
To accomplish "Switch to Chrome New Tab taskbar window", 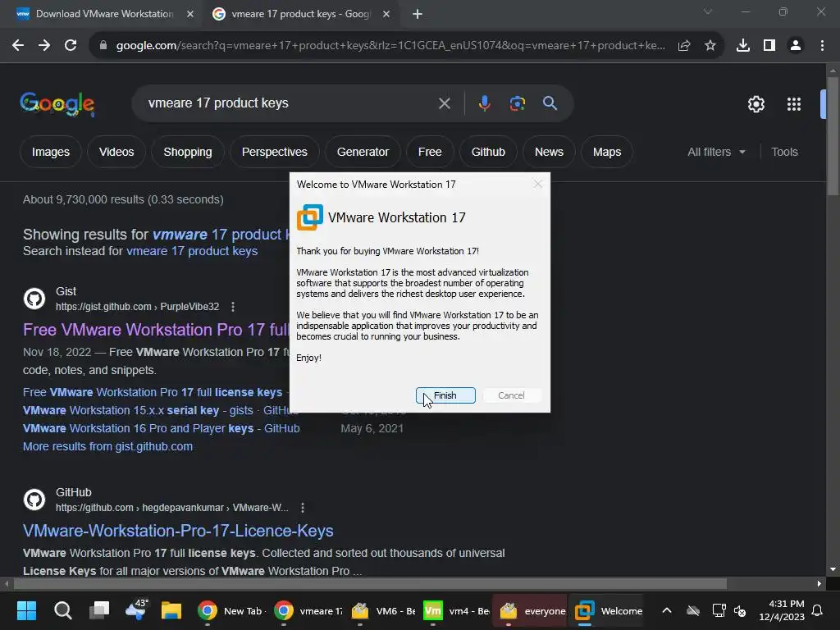I will click(x=231, y=610).
